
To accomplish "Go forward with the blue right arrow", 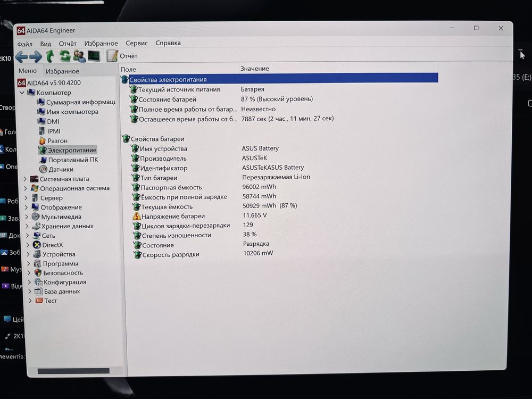I will tap(36, 56).
